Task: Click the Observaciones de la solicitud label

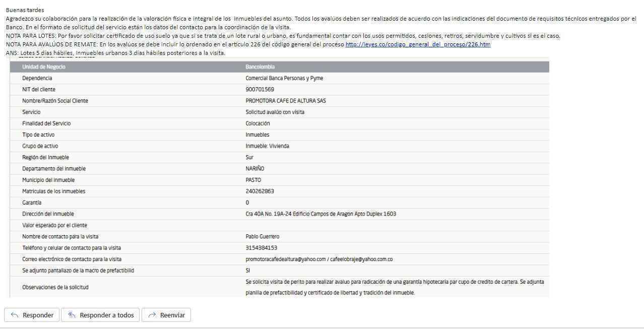Action: tap(55, 287)
